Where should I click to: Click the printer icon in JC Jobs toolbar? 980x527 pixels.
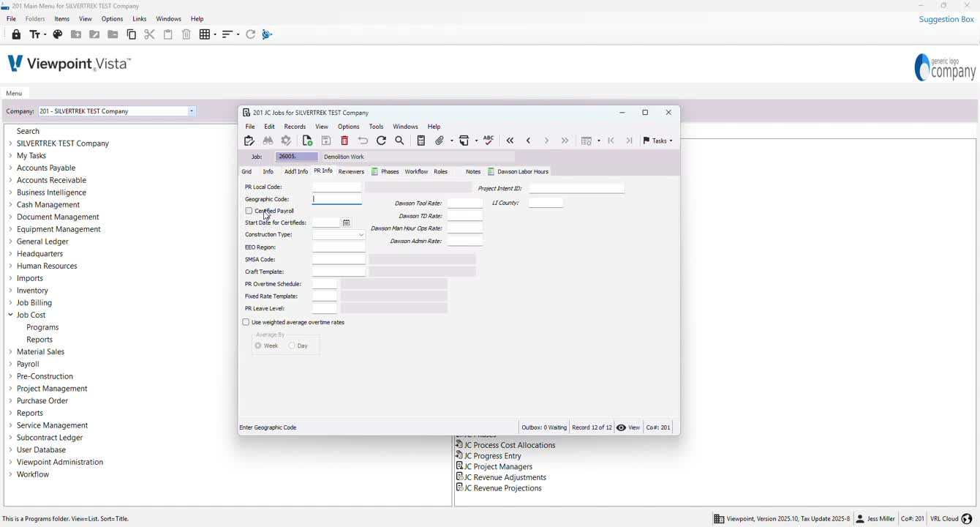tap(464, 141)
